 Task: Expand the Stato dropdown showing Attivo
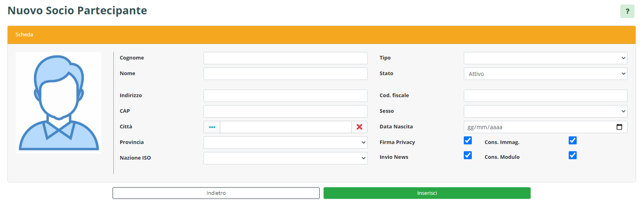coord(545,74)
